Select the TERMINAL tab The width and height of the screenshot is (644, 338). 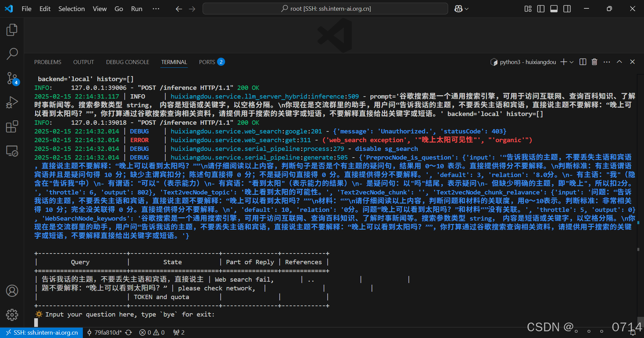174,62
